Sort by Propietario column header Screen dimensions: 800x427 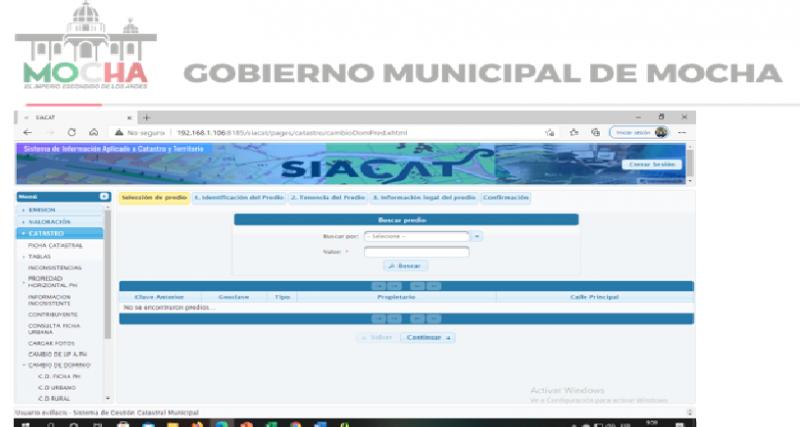[396, 297]
